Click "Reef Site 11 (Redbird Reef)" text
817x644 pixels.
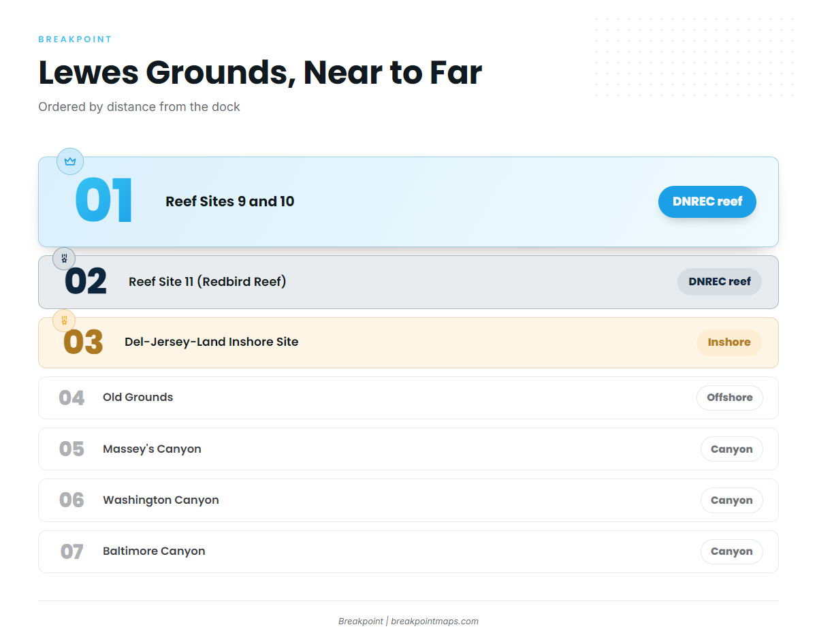pyautogui.click(x=208, y=282)
